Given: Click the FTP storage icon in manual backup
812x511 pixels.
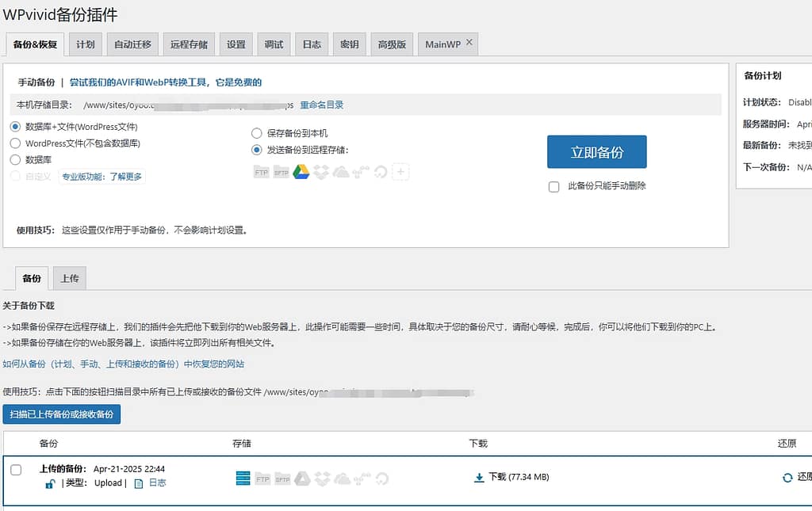Looking at the screenshot, I should (x=262, y=171).
